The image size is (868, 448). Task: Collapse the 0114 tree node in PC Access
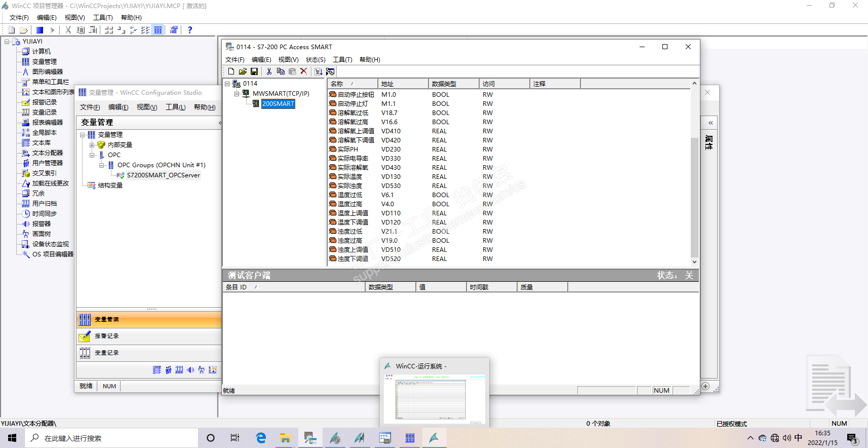click(x=227, y=84)
